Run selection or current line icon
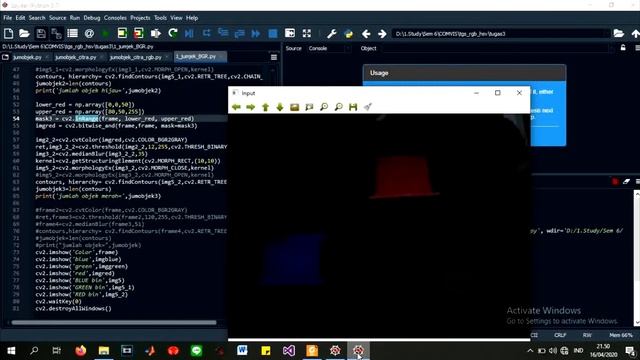 156,33
